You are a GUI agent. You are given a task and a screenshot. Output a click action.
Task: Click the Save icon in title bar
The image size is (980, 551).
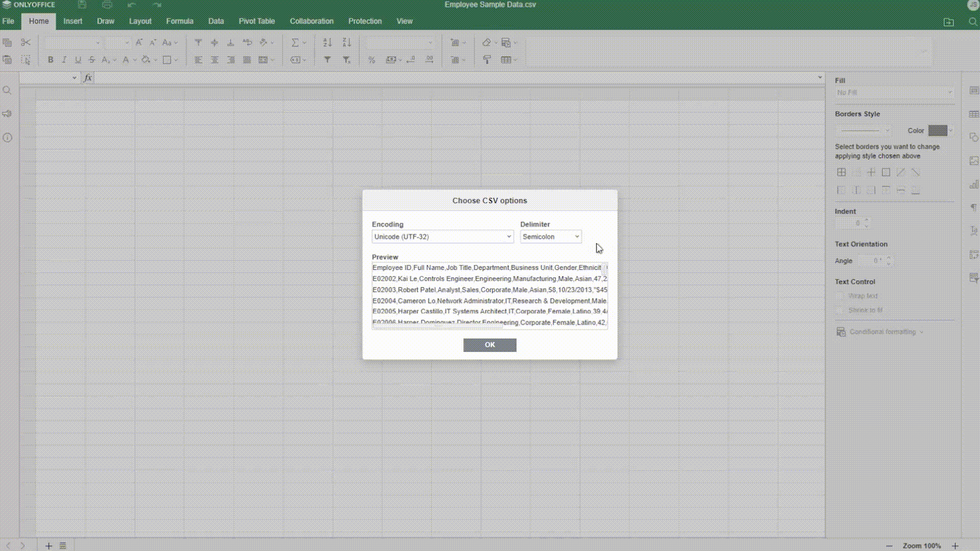[x=82, y=5]
